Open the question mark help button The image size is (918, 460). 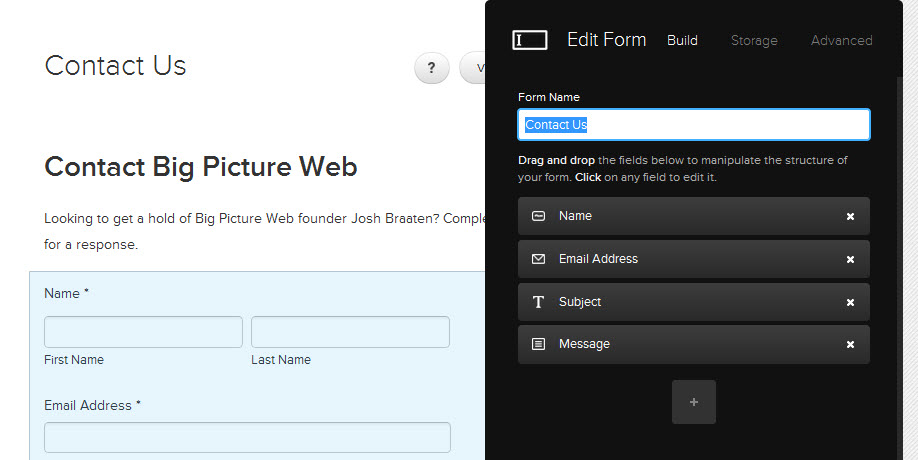431,68
